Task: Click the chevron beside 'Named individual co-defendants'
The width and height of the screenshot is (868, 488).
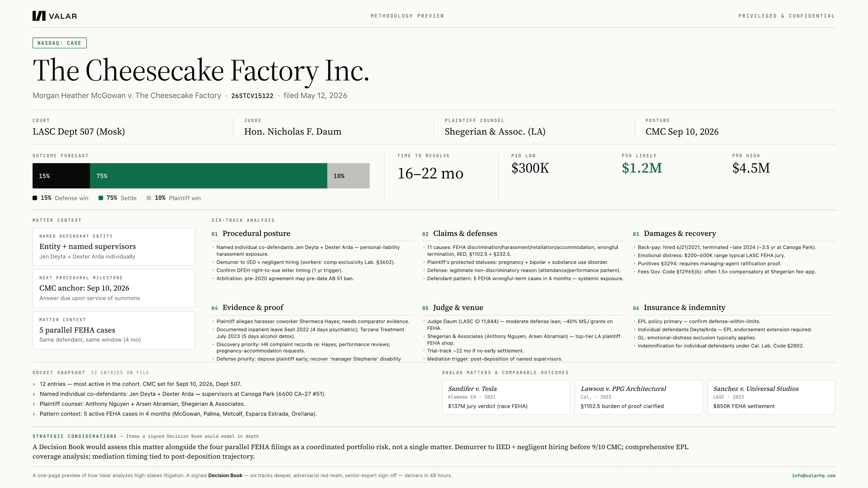Action: pos(34,394)
